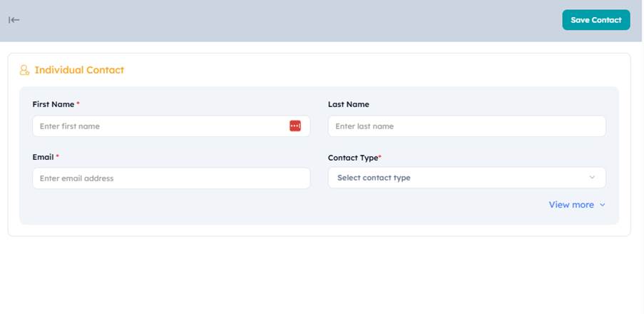The image size is (644, 314).
Task: Open the Select contact type dropdown
Action: [x=466, y=178]
